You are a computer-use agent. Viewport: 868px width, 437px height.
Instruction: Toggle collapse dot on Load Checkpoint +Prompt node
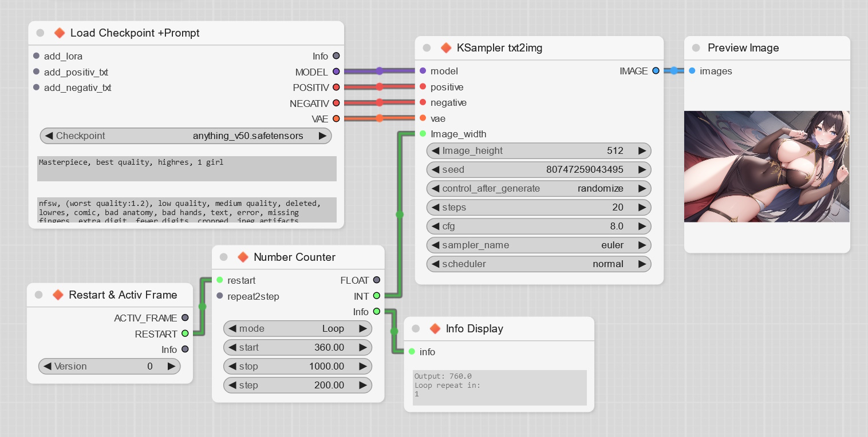pos(40,33)
